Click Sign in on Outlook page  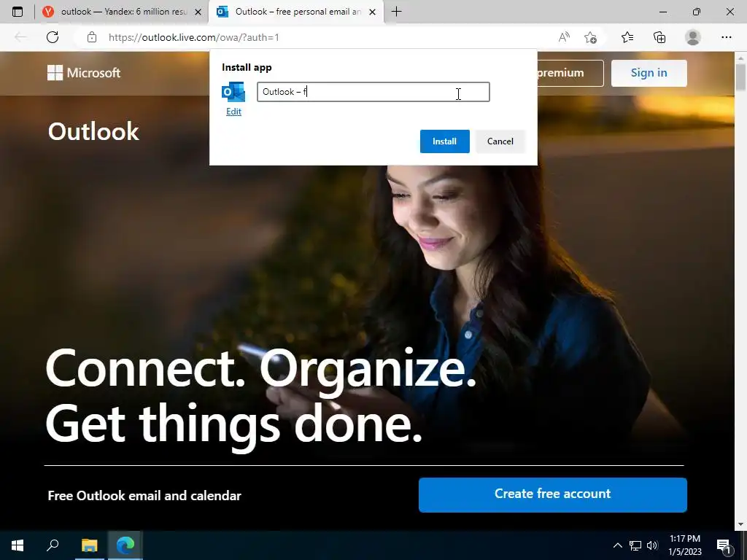pos(649,73)
